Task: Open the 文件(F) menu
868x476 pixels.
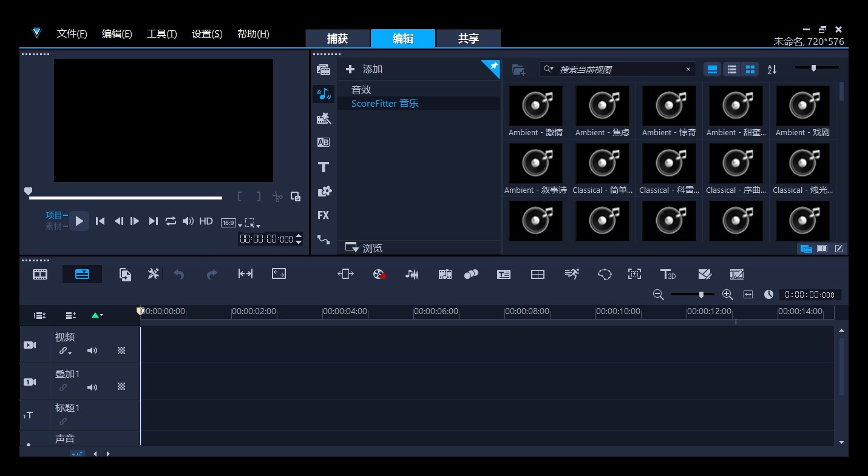Action: point(72,34)
